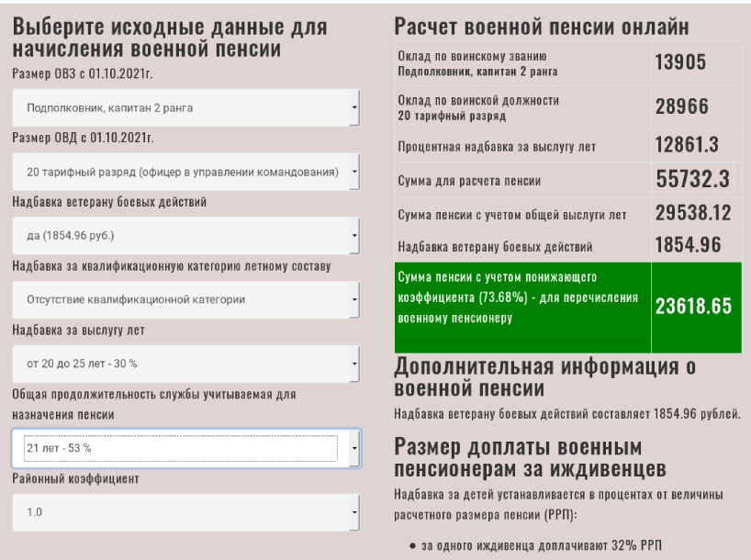Click the label Общая продолжительность службы

tap(154, 404)
